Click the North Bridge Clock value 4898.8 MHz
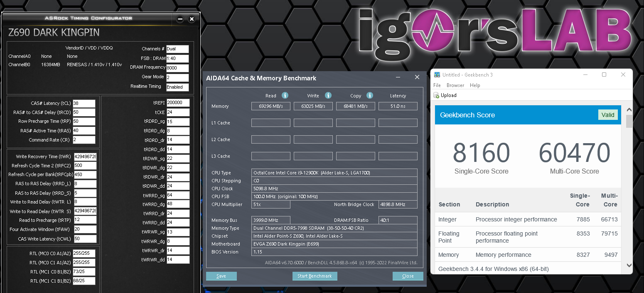The width and height of the screenshot is (644, 293). [x=398, y=204]
